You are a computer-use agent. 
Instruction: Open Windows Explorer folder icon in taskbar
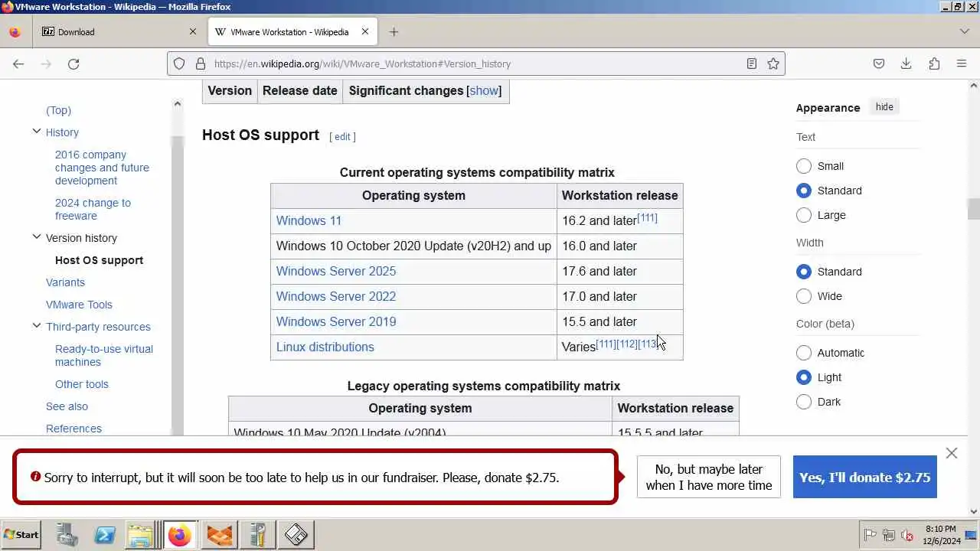(140, 534)
